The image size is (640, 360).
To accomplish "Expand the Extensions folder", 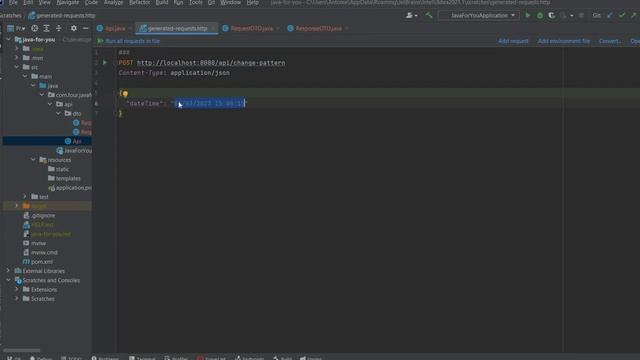I will [x=17, y=289].
